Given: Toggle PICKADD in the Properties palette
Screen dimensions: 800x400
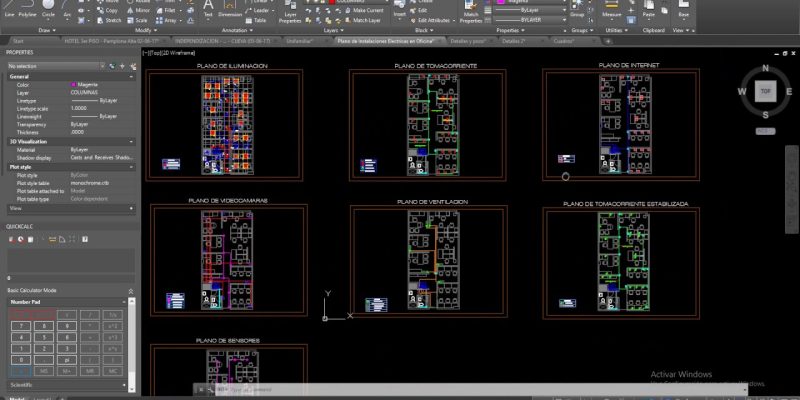Looking at the screenshot, I should [111, 65].
